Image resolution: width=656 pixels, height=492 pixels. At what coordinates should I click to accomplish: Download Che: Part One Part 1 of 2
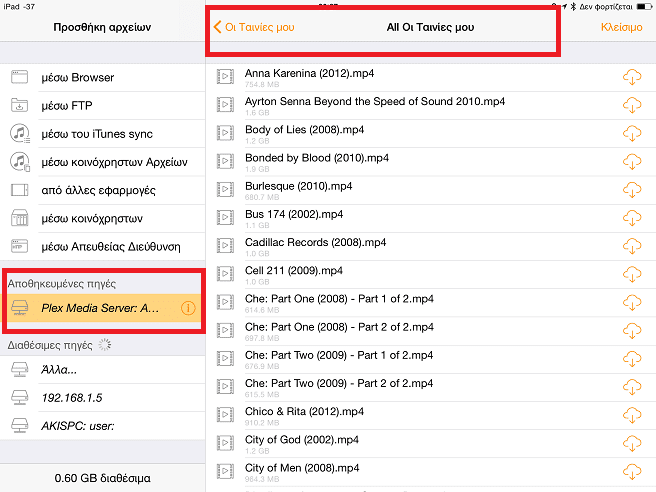click(x=632, y=302)
